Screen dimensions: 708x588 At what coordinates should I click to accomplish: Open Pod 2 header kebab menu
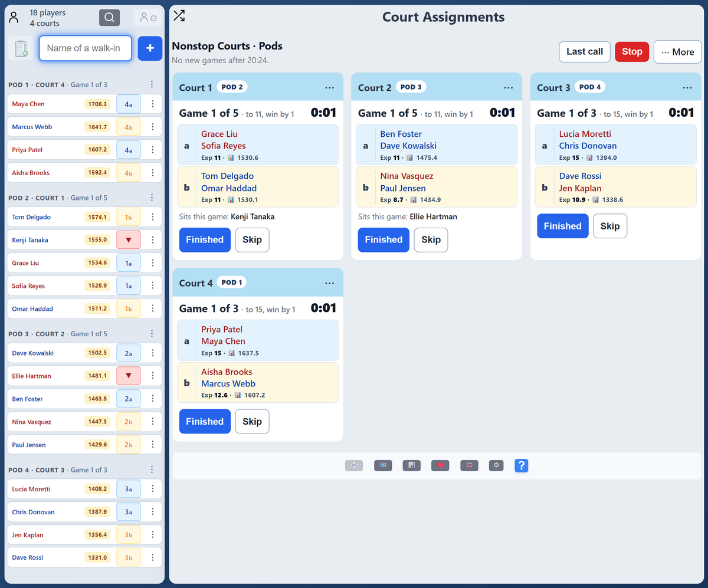click(152, 198)
